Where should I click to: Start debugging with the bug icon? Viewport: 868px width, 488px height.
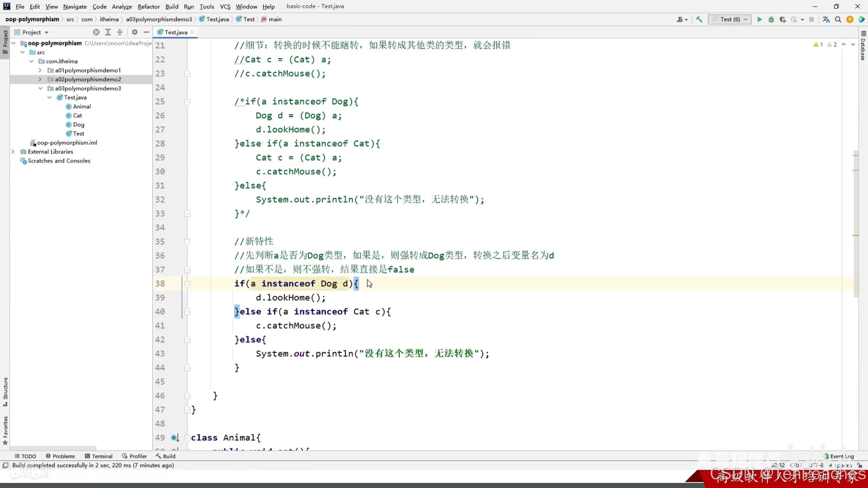tap(771, 19)
